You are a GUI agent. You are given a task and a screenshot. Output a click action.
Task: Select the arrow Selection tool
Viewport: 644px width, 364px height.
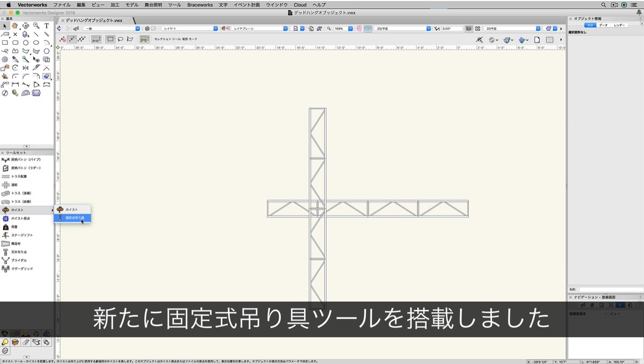pyautogui.click(x=5, y=25)
